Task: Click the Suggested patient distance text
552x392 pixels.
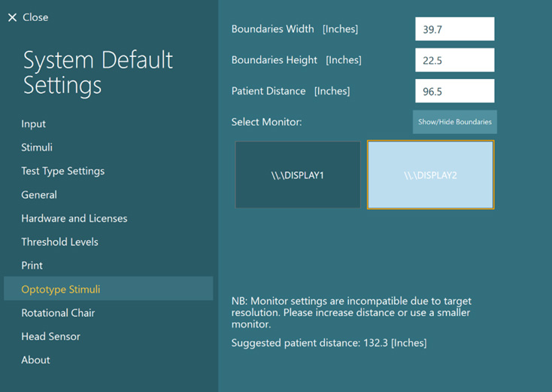Action: (329, 342)
